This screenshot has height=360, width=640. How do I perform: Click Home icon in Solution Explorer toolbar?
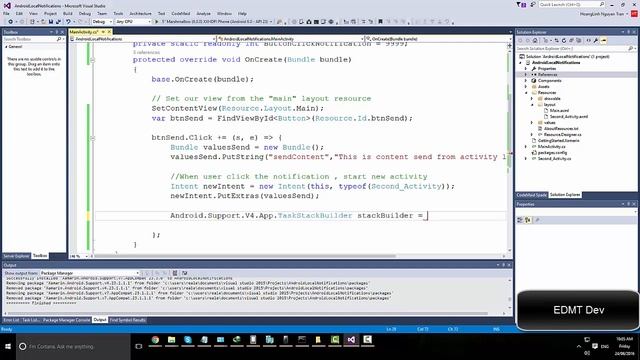click(x=535, y=41)
